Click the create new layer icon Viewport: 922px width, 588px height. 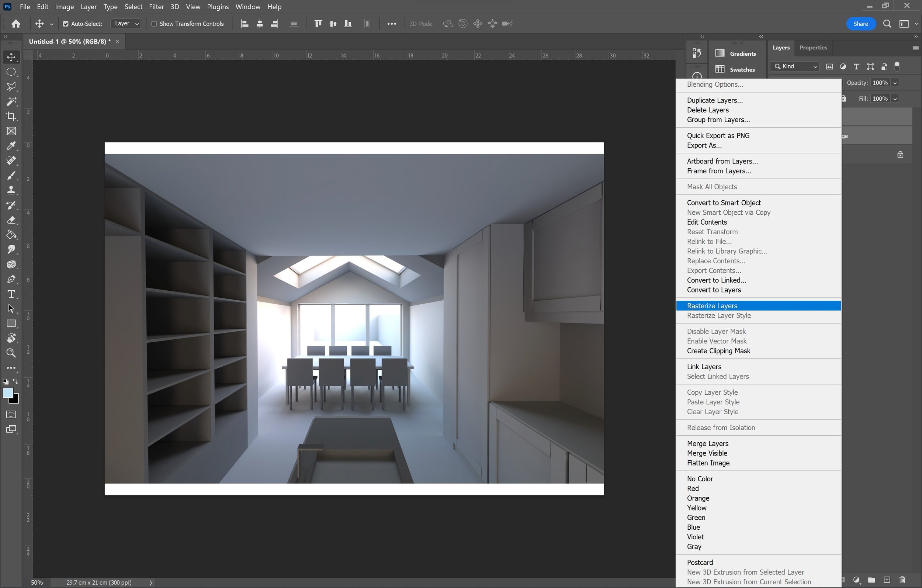pyautogui.click(x=887, y=580)
